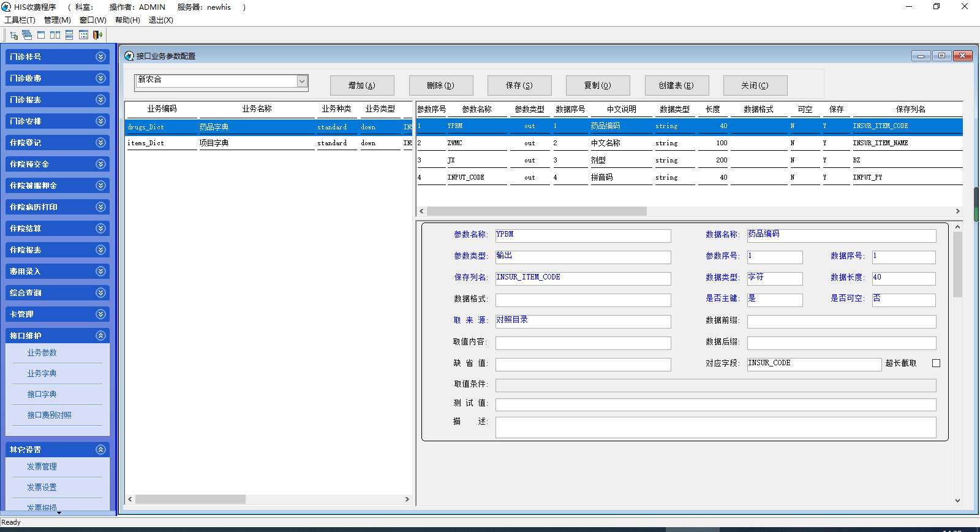Click the parameter table horizontal scrollbar thumb
The width and height of the screenshot is (980, 532).
pyautogui.click(x=537, y=211)
